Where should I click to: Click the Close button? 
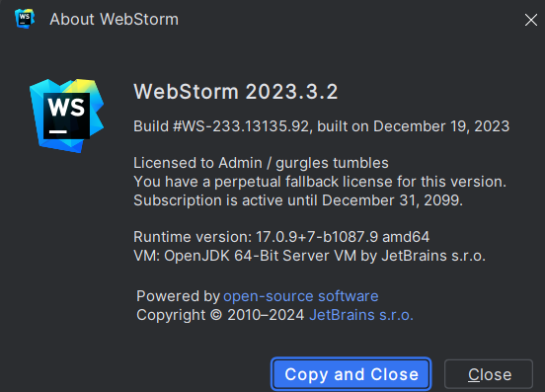pyautogui.click(x=489, y=374)
